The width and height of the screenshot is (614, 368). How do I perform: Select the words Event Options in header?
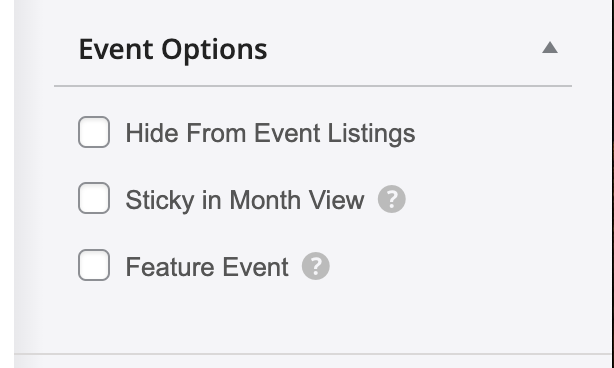point(173,50)
